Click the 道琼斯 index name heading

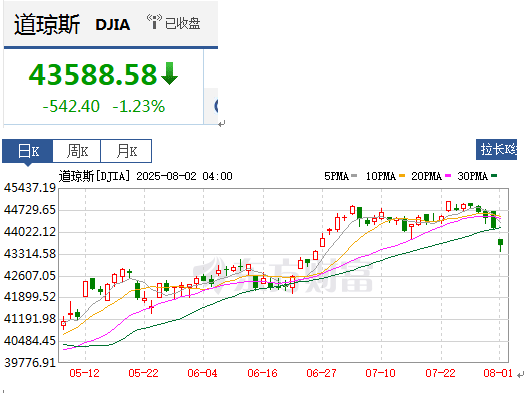point(47,24)
